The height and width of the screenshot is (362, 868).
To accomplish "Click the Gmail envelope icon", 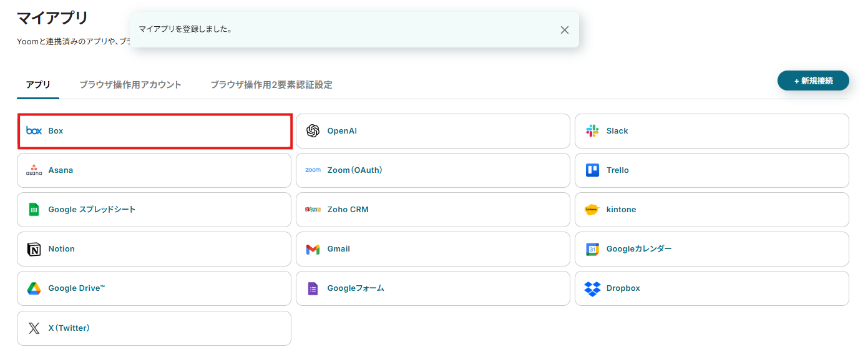I will [x=313, y=249].
